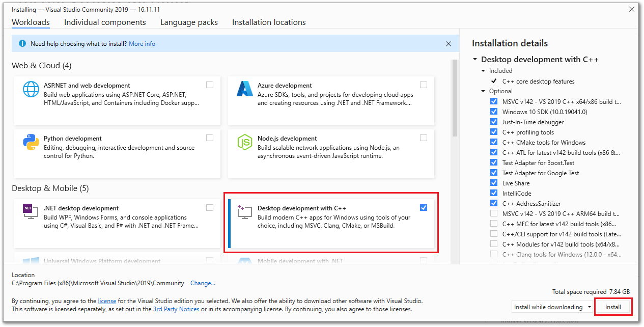This screenshot has height=327, width=644.
Task: Disable Just-In-Time debugger option
Action: [493, 122]
